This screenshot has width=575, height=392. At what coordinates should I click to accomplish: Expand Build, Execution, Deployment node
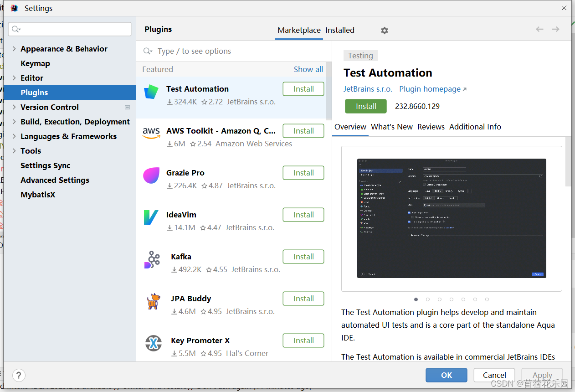14,122
